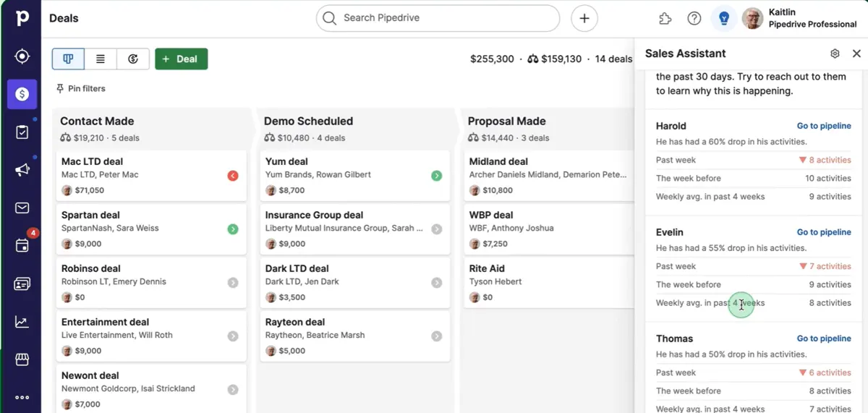Click Thomas's '6 activities' past week value
This screenshot has width=868, height=413.
825,372
